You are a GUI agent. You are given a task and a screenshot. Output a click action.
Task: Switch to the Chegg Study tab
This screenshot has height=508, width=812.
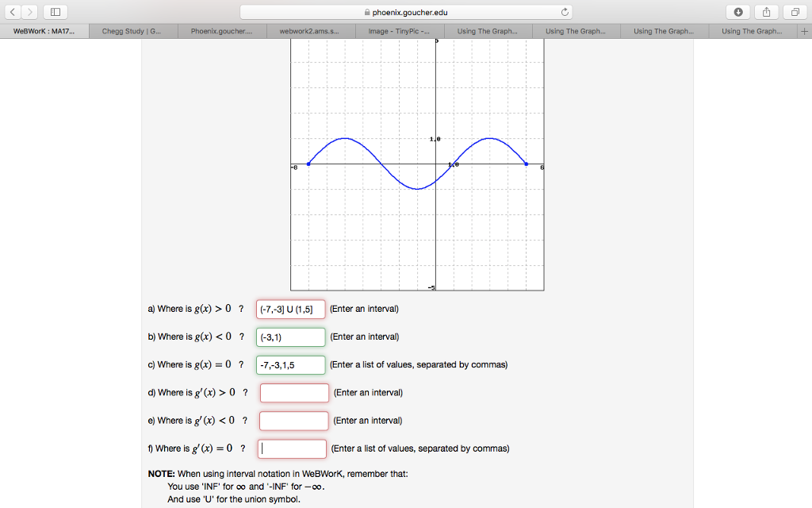tap(132, 31)
